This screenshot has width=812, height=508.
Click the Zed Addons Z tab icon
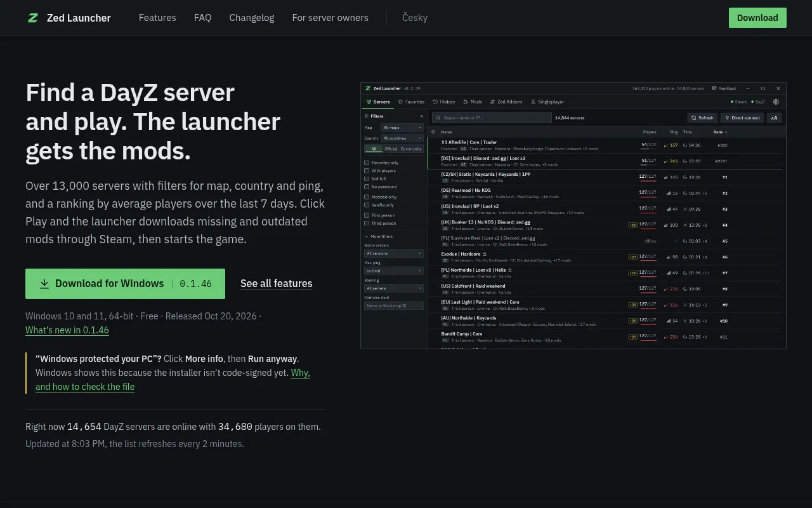tap(492, 102)
